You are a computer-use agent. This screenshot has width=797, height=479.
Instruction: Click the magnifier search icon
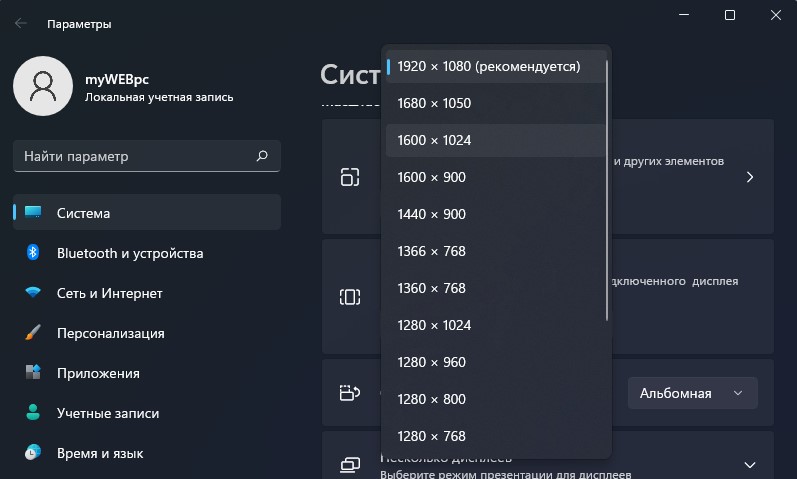(x=262, y=156)
